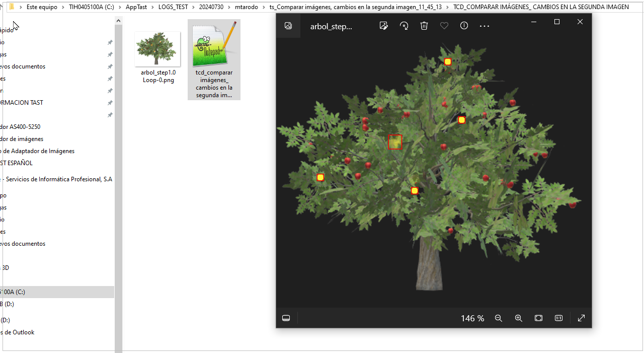The height and width of the screenshot is (353, 644).
Task: Delete the photo with the trash icon
Action: pos(424,26)
